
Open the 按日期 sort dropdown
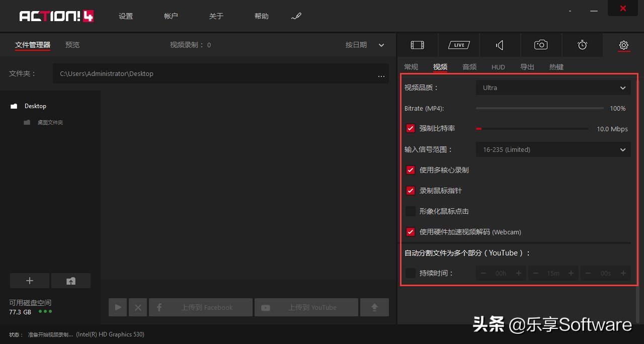pos(365,45)
